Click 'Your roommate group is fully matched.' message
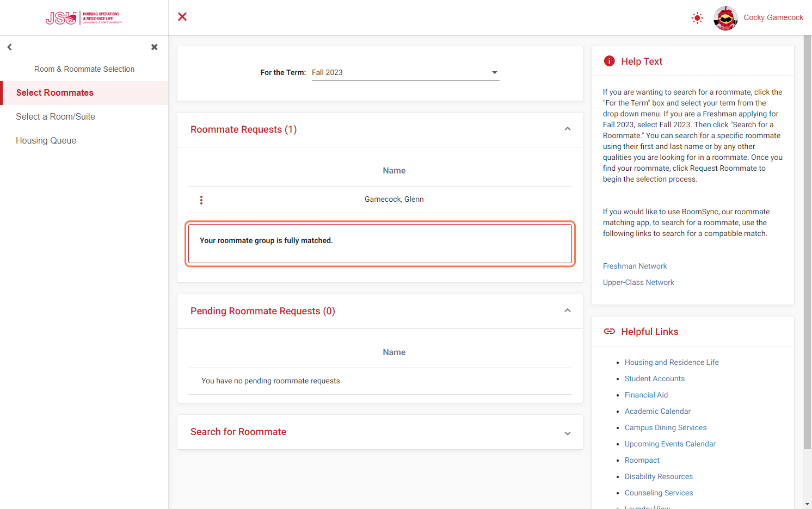Screen dimensions: 812x509 (x=266, y=240)
